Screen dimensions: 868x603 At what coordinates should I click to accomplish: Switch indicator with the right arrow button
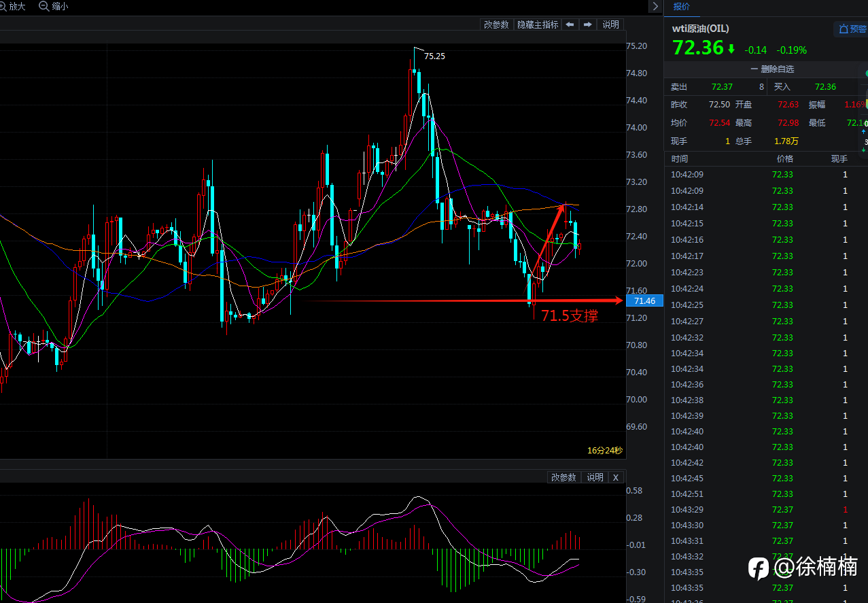click(588, 24)
